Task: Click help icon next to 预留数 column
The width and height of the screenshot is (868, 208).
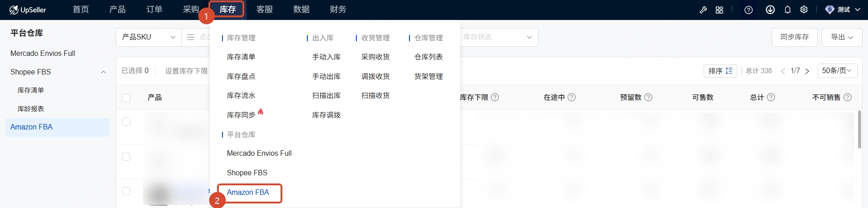Action: [649, 97]
